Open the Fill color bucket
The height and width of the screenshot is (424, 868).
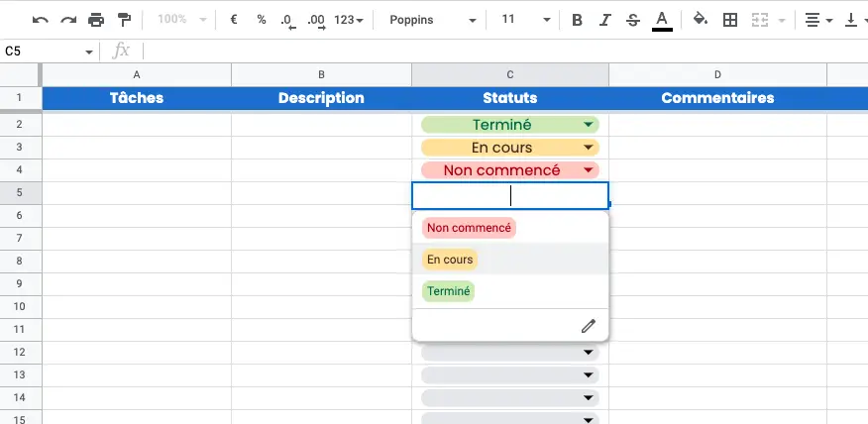point(701,20)
